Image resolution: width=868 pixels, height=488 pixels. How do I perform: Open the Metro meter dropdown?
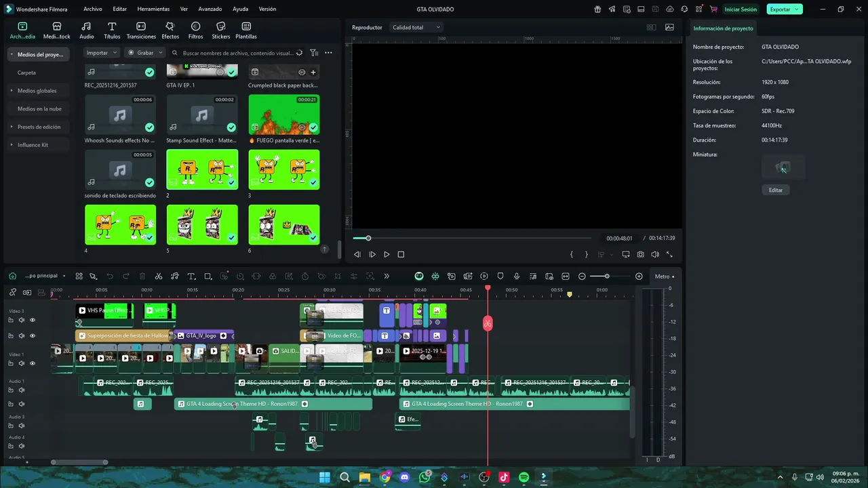pyautogui.click(x=664, y=277)
